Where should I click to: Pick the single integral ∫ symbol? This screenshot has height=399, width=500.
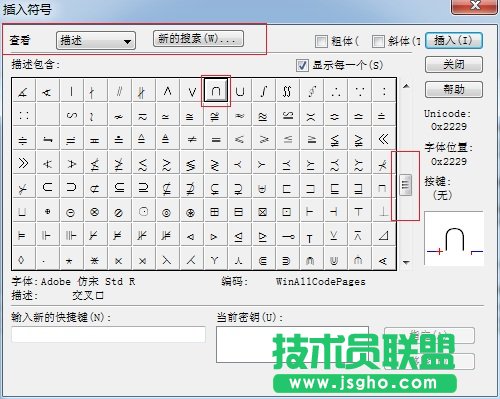264,90
